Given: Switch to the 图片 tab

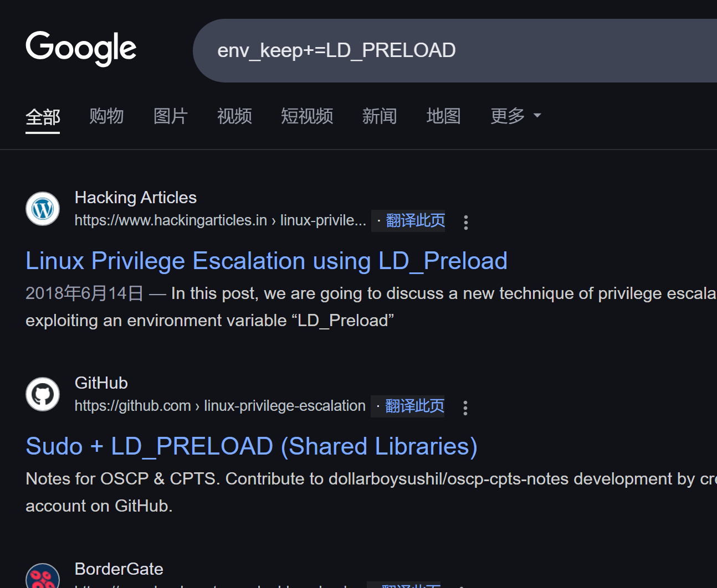Looking at the screenshot, I should (x=171, y=116).
